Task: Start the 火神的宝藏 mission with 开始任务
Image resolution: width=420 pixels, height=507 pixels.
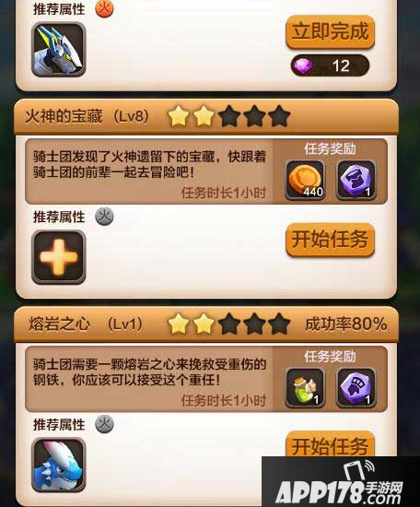Action: [330, 240]
